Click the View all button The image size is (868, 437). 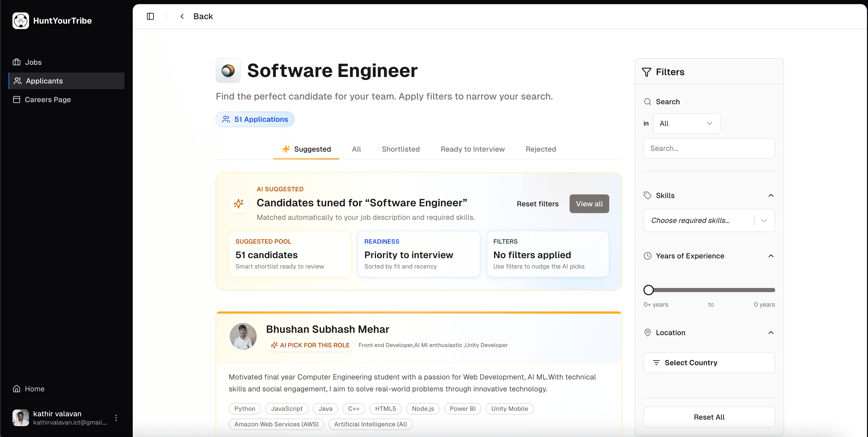pos(589,203)
